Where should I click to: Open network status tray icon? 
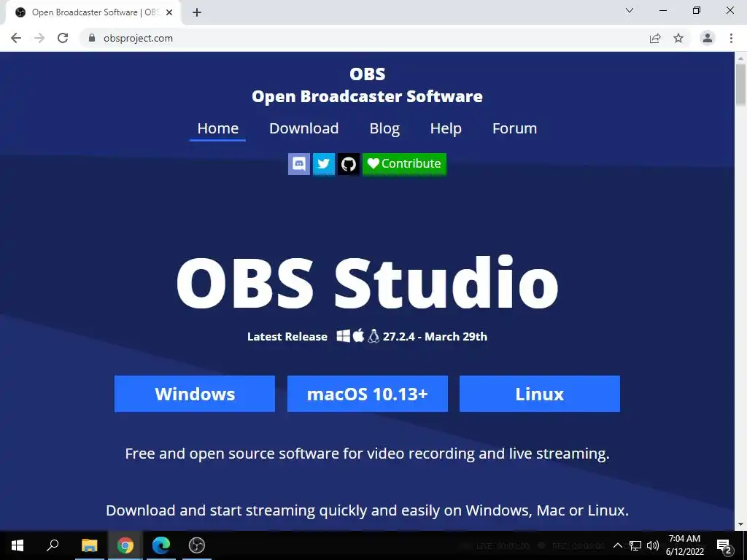[x=635, y=545]
